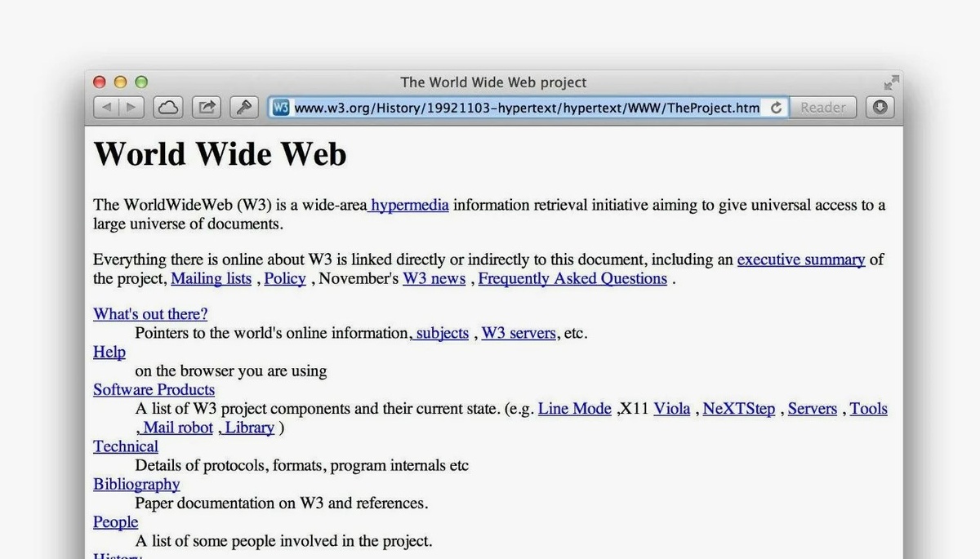
Task: Open the W3 news link
Action: point(434,278)
